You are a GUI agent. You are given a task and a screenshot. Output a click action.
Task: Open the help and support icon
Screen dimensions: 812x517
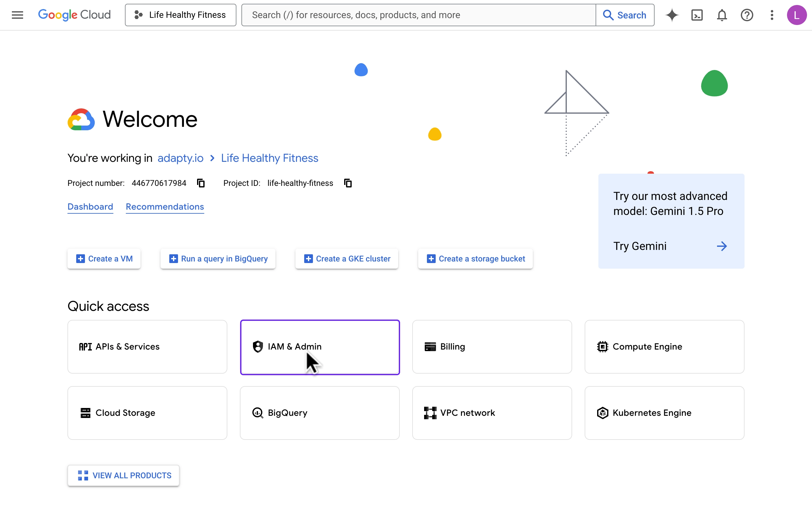pyautogui.click(x=747, y=15)
